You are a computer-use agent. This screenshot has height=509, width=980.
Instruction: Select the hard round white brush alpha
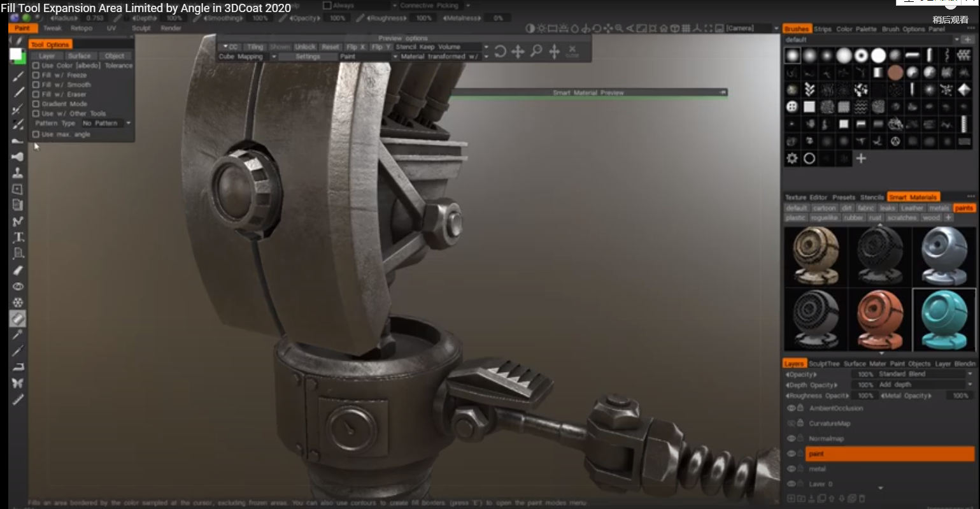point(878,55)
